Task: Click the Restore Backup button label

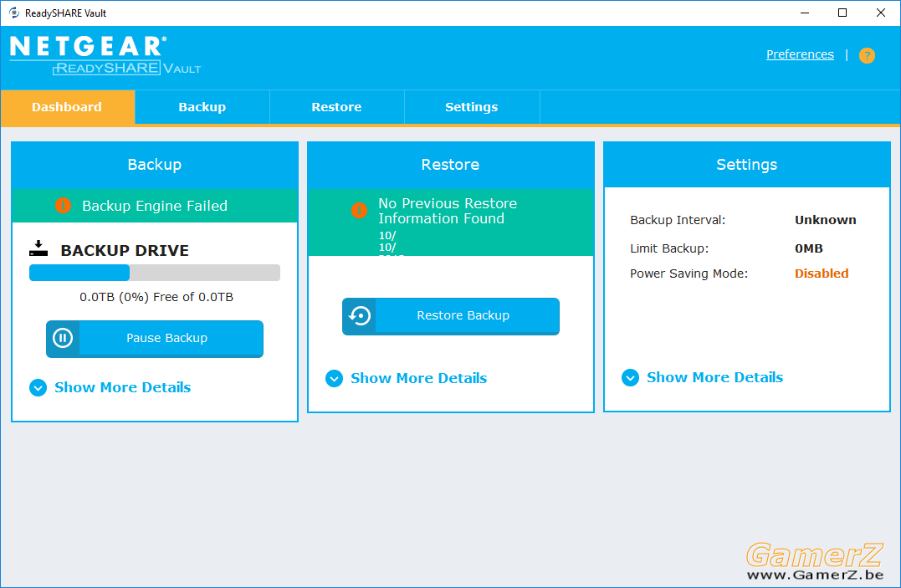Action: tap(463, 315)
